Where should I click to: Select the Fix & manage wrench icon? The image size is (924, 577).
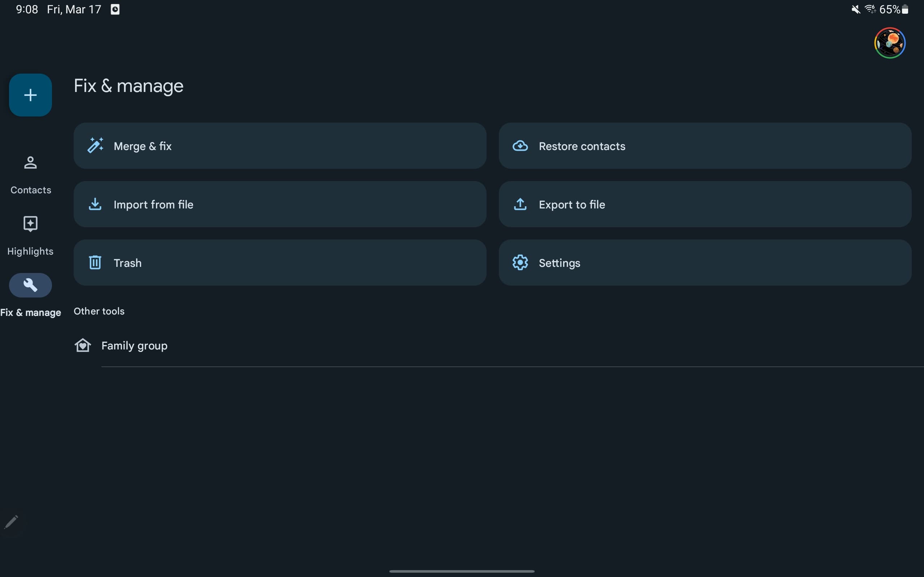[x=30, y=285]
